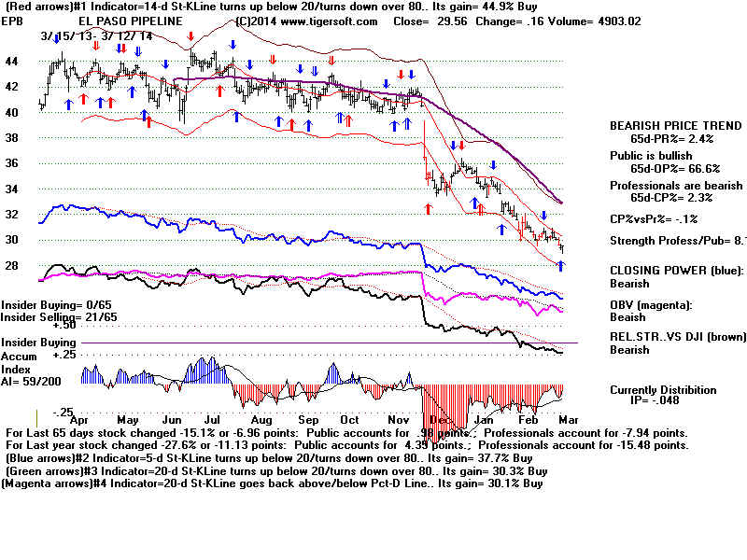The width and height of the screenshot is (747, 560).
Task: Click the 32 price axis label
Action: click(11, 215)
